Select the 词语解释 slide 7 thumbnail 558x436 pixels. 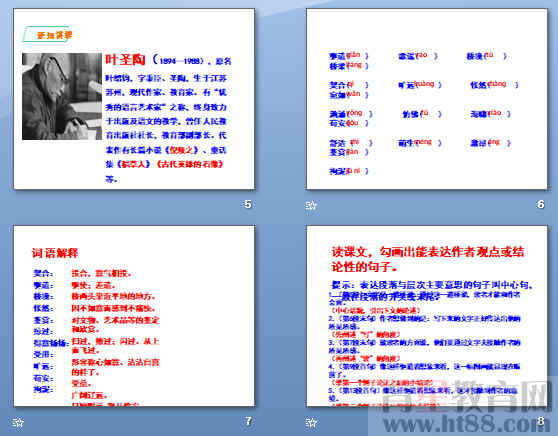(x=134, y=316)
